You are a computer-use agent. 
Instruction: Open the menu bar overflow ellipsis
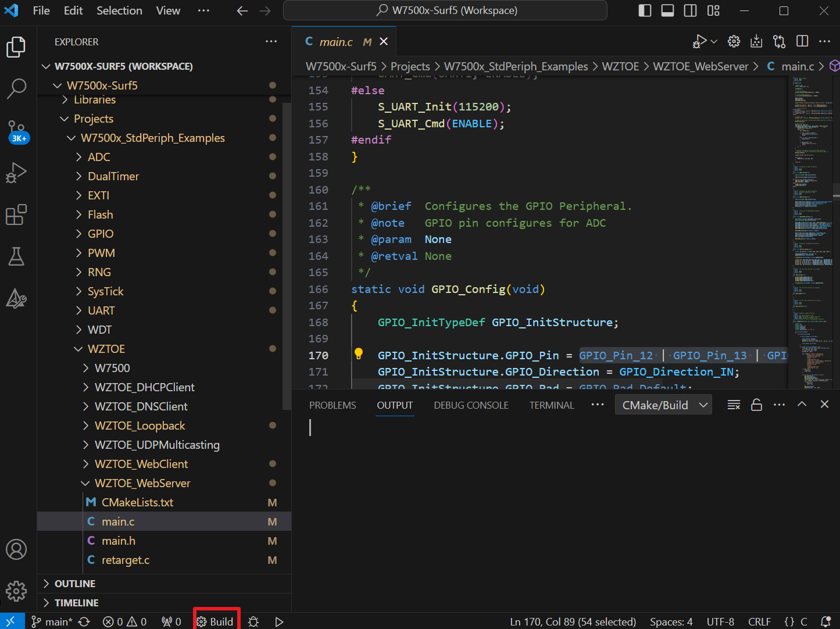tap(203, 10)
